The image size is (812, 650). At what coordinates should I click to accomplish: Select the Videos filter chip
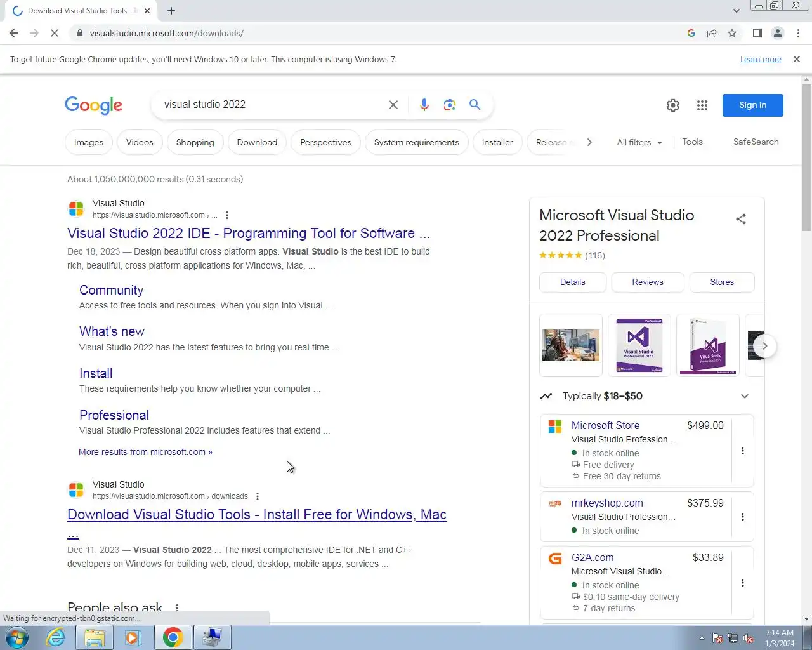click(140, 142)
